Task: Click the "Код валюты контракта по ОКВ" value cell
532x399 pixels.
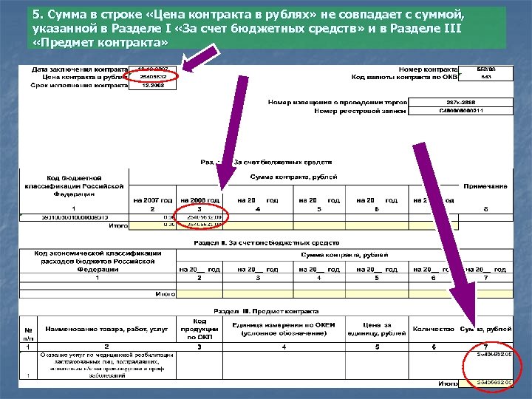Action: [485, 77]
